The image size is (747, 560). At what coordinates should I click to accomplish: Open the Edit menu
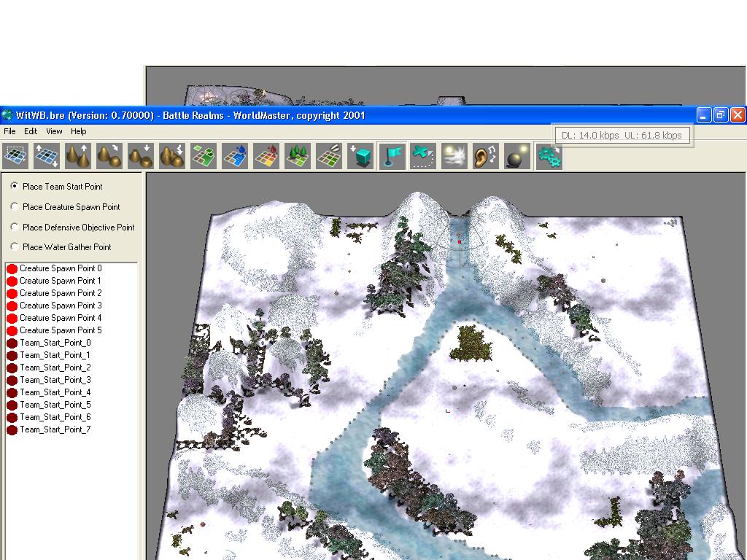pos(31,131)
